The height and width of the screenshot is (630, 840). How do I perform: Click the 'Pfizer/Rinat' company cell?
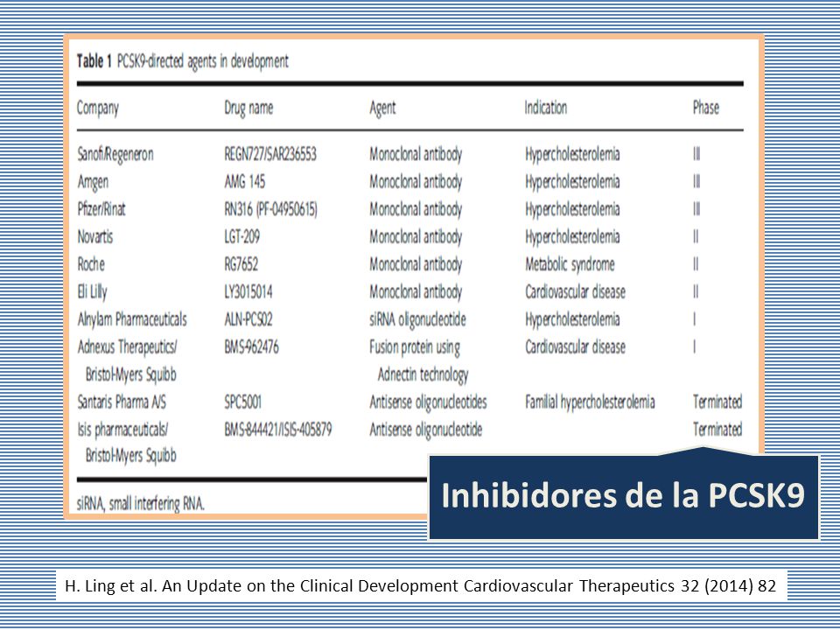coord(101,209)
